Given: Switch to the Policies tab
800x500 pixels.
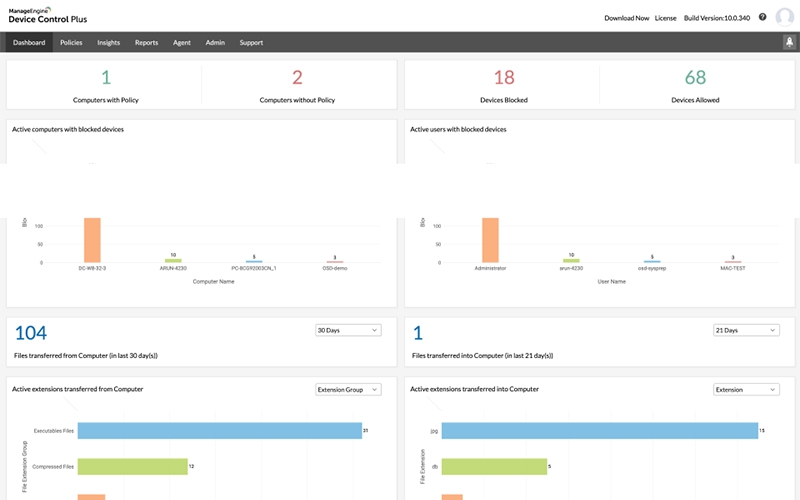Looking at the screenshot, I should (x=71, y=43).
